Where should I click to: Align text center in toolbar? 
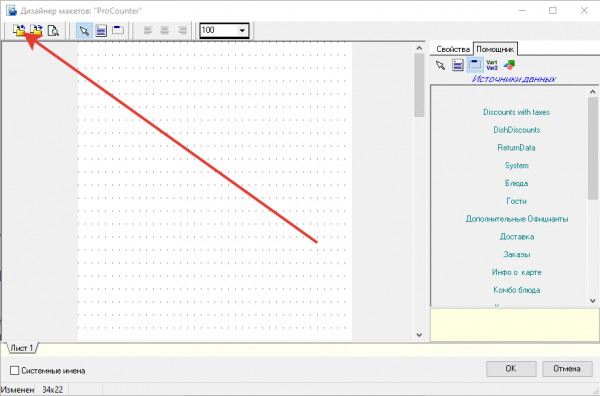tap(165, 30)
